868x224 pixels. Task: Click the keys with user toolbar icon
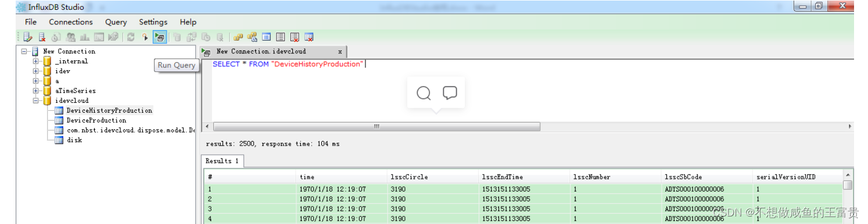click(x=252, y=37)
